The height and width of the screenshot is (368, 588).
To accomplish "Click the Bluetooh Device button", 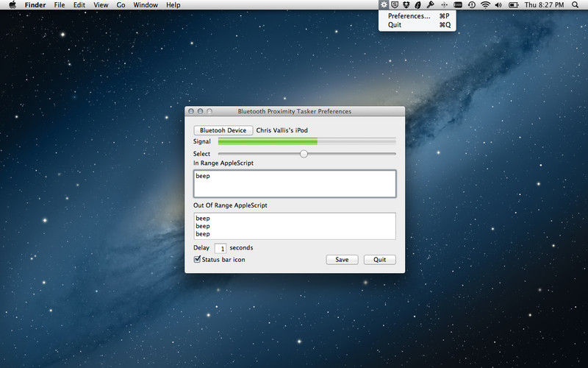I will 223,130.
